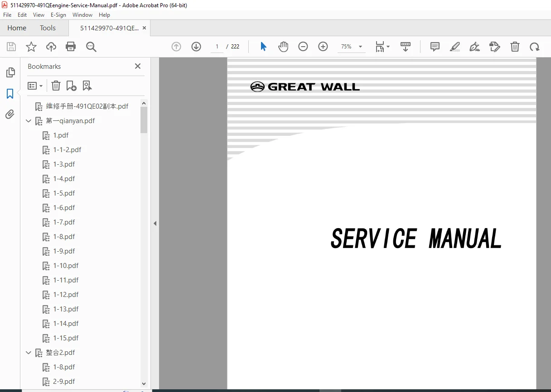The height and width of the screenshot is (392, 551).
Task: Open the Help menu
Action: (104, 15)
